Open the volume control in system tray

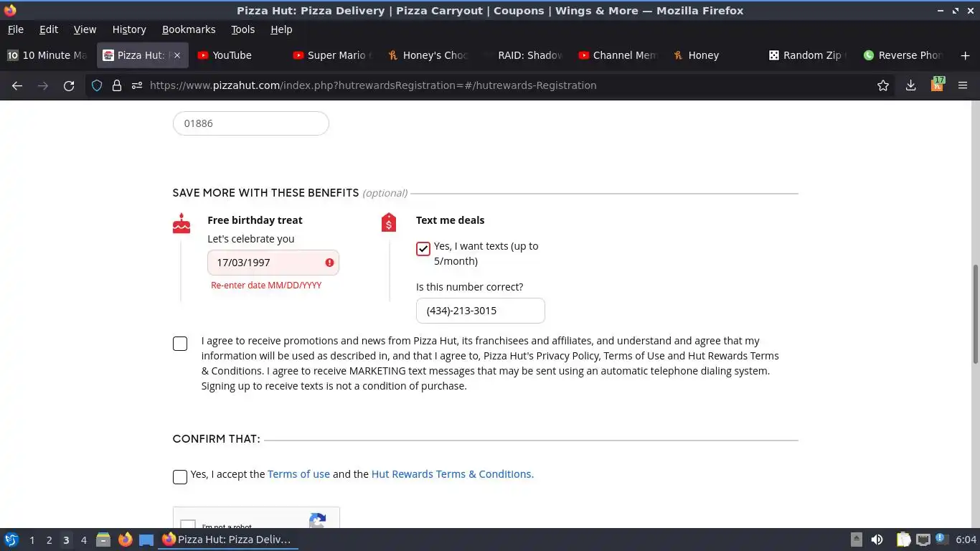point(877,540)
